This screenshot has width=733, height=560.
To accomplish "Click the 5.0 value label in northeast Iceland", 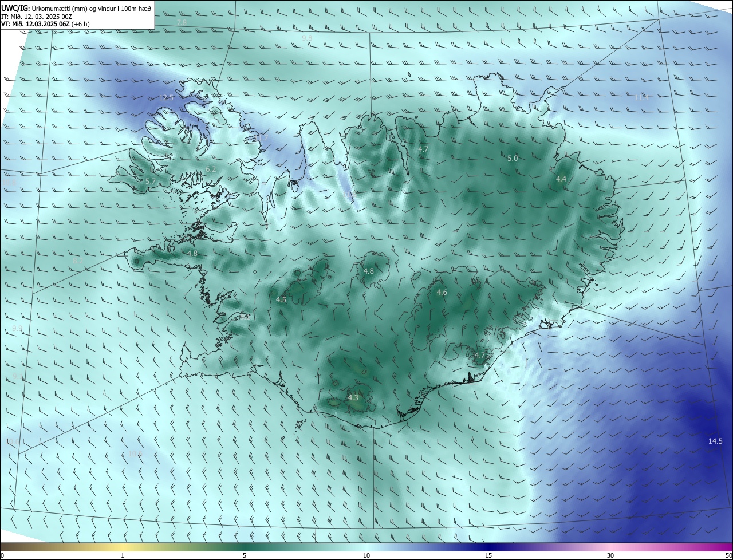I will click(513, 158).
